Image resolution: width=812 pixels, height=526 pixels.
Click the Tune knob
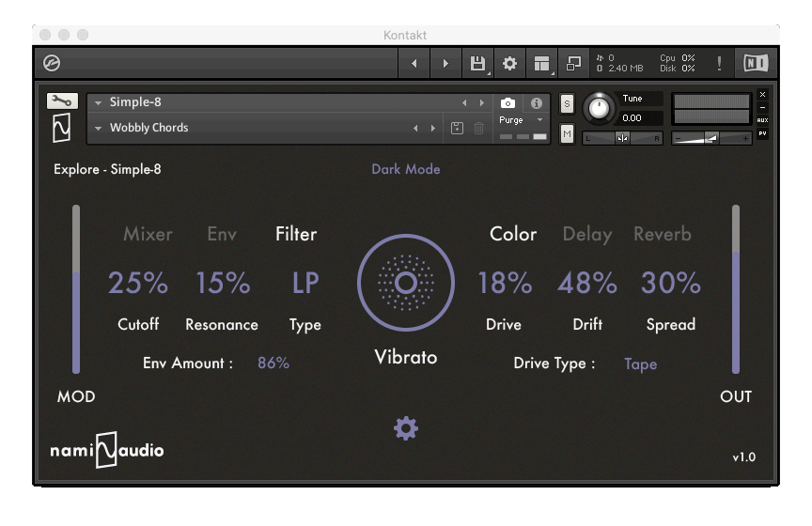pyautogui.click(x=599, y=109)
